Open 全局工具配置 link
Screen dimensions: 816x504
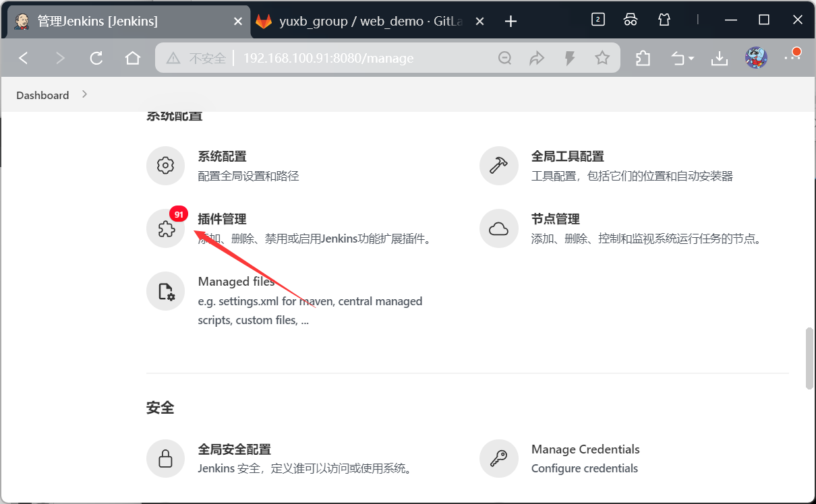point(567,156)
